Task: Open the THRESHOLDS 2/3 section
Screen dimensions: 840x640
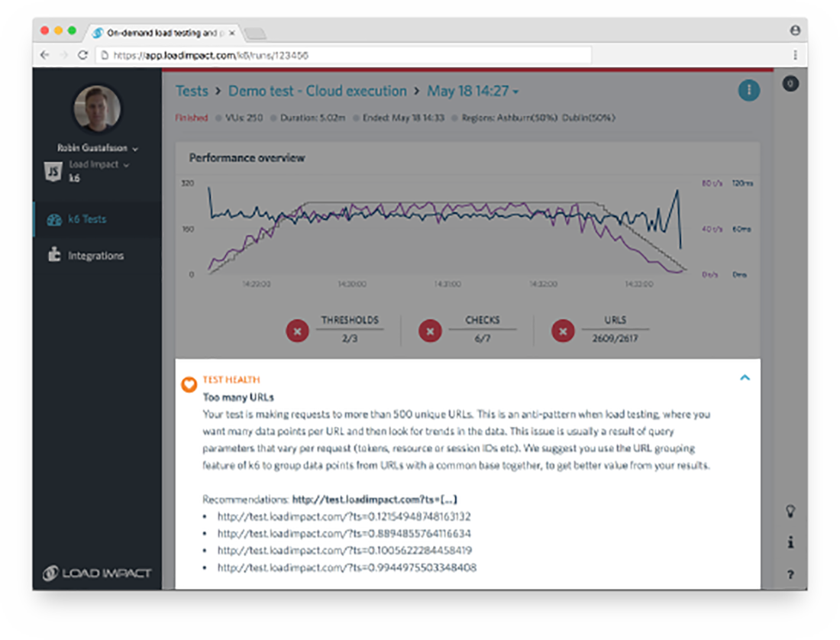Action: (x=350, y=329)
